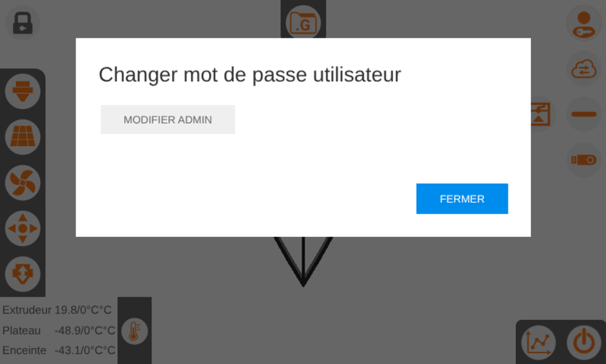Open the user key account icon
Screen dimensions: 606x364
[x=583, y=23]
